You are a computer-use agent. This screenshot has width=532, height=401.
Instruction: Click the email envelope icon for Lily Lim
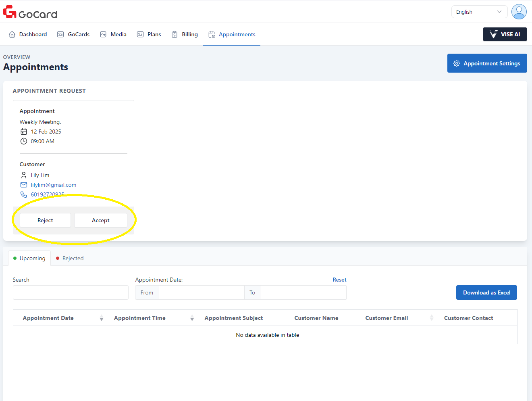pos(24,185)
